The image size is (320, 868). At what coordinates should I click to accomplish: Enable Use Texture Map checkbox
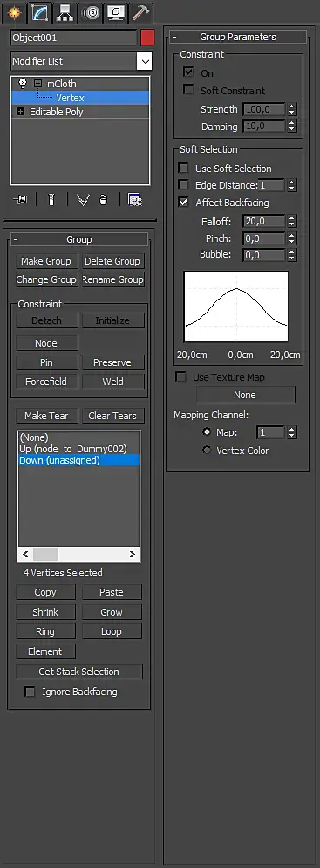click(x=180, y=377)
